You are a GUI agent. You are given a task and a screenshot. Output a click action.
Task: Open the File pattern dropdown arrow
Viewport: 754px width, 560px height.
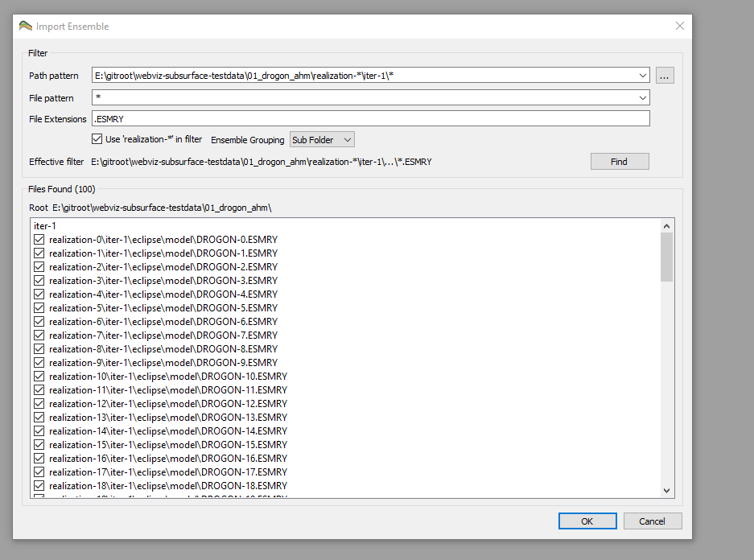tap(642, 98)
